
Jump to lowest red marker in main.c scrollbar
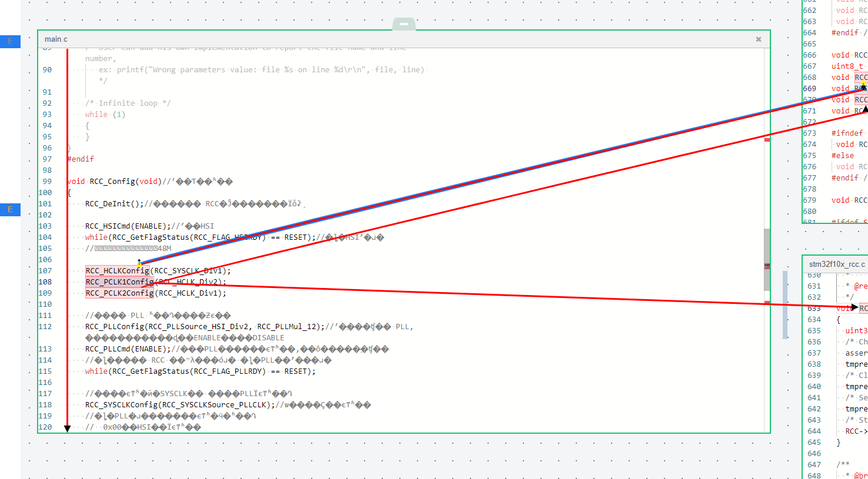point(767,303)
